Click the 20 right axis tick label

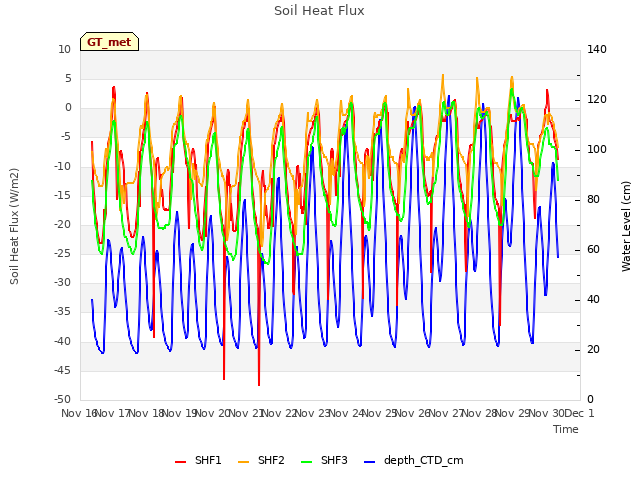point(593,350)
